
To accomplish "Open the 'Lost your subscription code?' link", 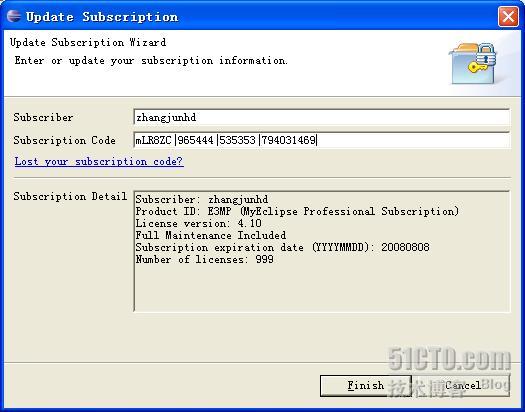I will coord(99,162).
